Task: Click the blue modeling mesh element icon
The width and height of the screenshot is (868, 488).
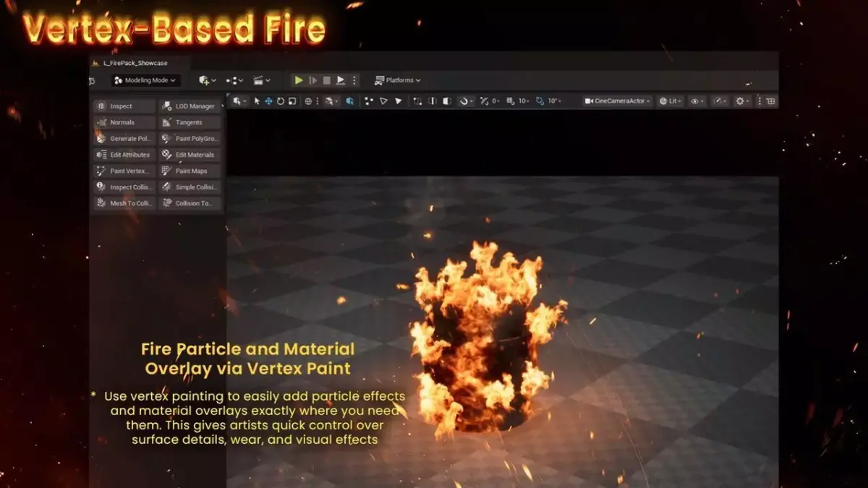Action: tap(349, 101)
